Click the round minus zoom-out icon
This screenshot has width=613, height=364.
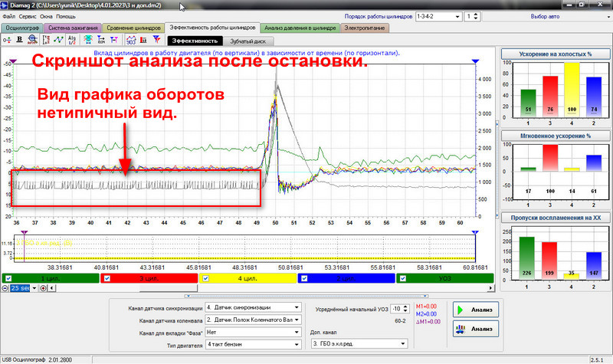click(5, 288)
